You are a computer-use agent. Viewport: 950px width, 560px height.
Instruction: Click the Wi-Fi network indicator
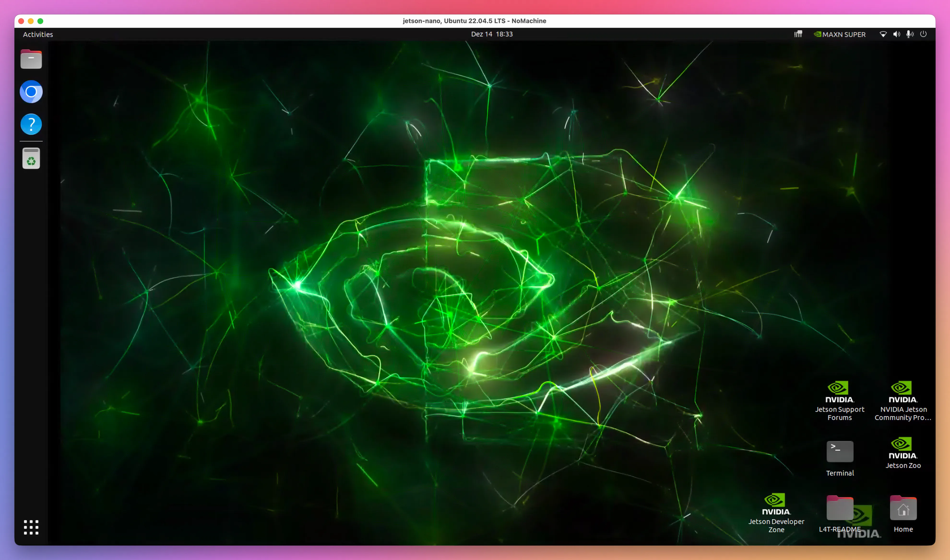click(x=883, y=34)
